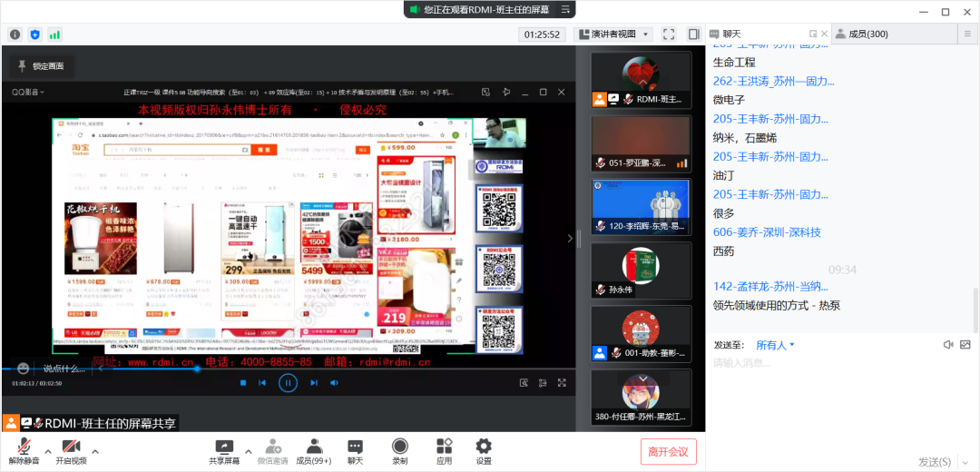Start recording with the 录制 icon
The width and height of the screenshot is (980, 472).
(399, 449)
